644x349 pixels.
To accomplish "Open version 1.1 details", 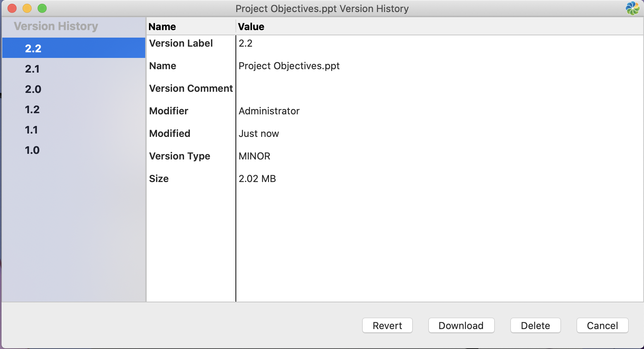I will pyautogui.click(x=32, y=130).
